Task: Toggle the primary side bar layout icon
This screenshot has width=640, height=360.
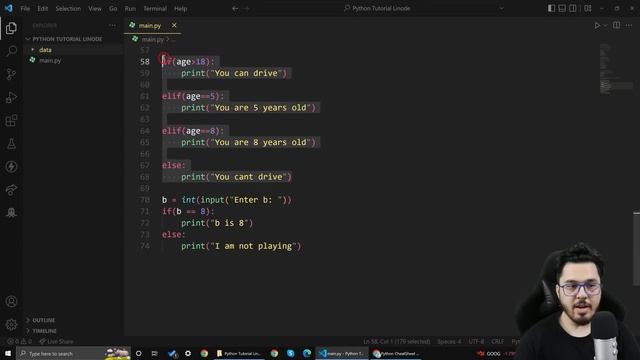Action: tap(551, 8)
